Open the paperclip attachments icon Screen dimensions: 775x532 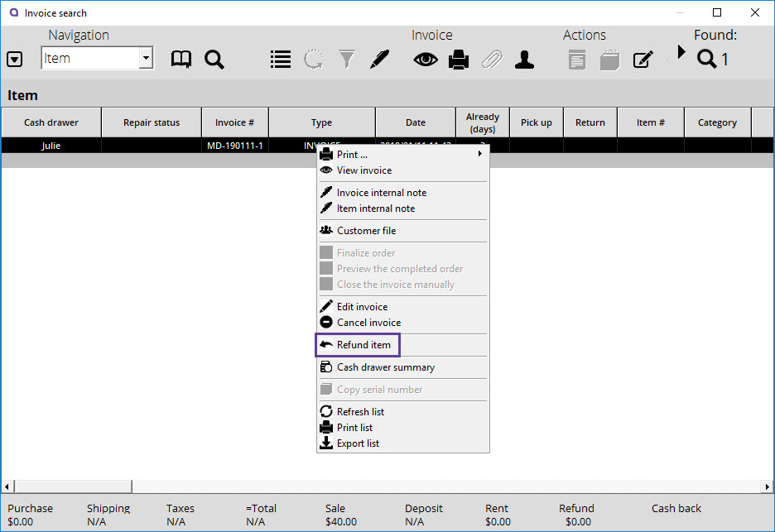pyautogui.click(x=492, y=59)
